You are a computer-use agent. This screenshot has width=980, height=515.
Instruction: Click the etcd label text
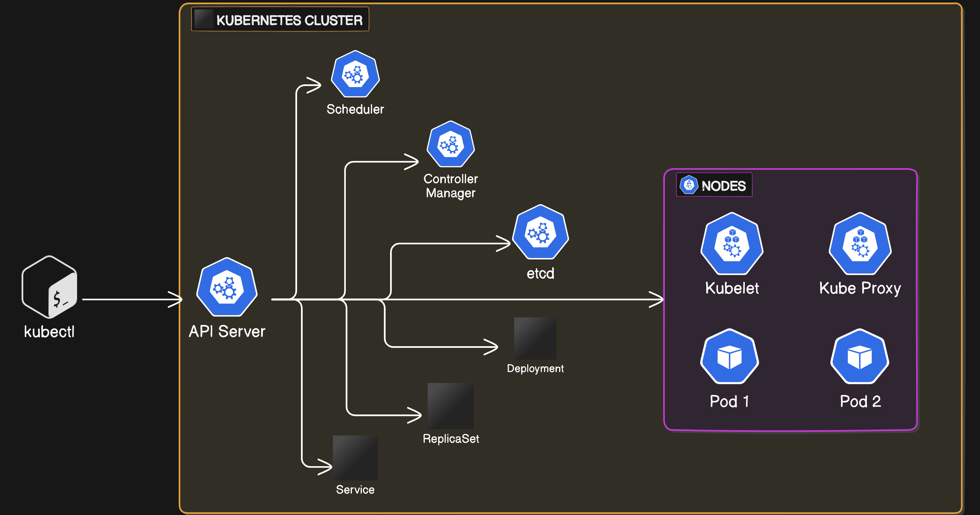click(541, 273)
